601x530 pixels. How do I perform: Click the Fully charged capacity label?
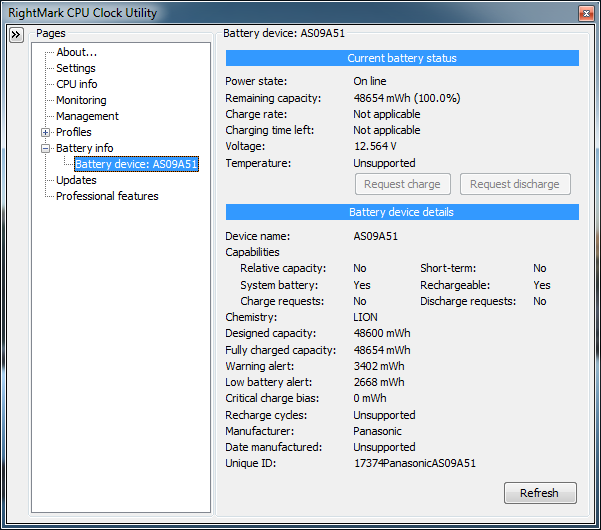tap(281, 350)
